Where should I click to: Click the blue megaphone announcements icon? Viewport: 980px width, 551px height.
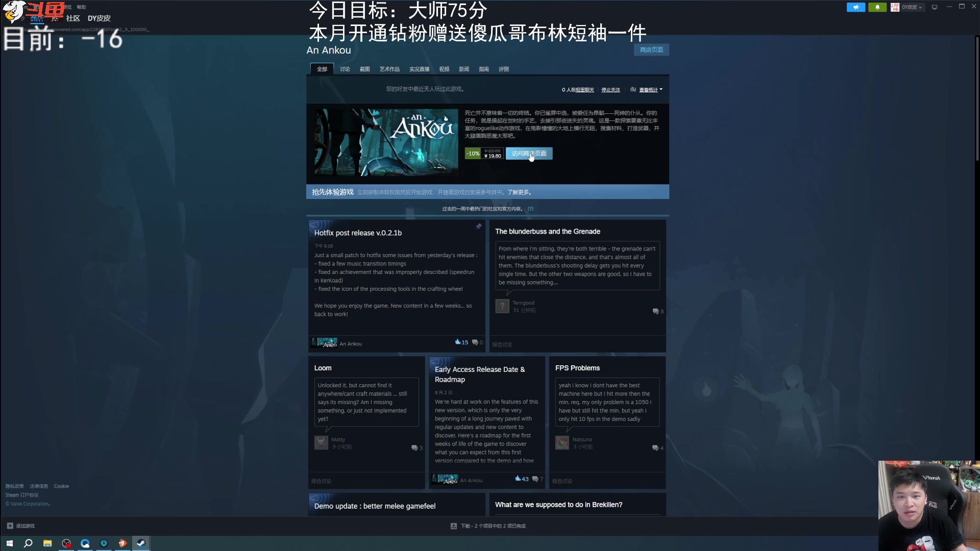pyautogui.click(x=855, y=7)
